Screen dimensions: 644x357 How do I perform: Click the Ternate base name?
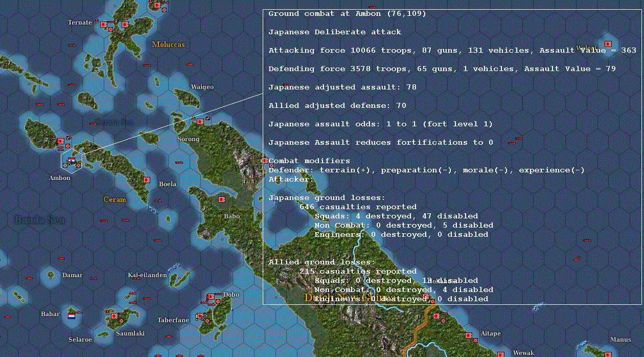pyautogui.click(x=80, y=23)
